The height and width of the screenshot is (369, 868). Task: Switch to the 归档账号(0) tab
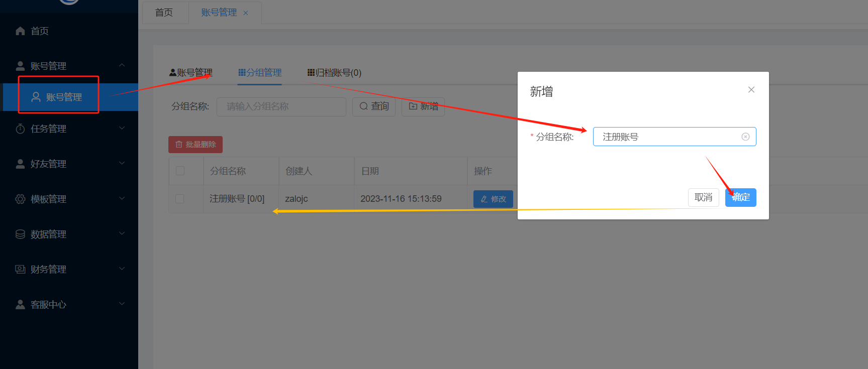(x=334, y=73)
